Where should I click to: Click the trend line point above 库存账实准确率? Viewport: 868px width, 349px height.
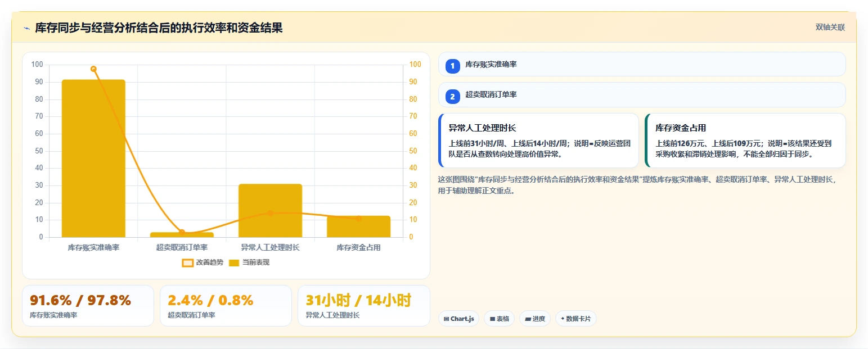93,69
